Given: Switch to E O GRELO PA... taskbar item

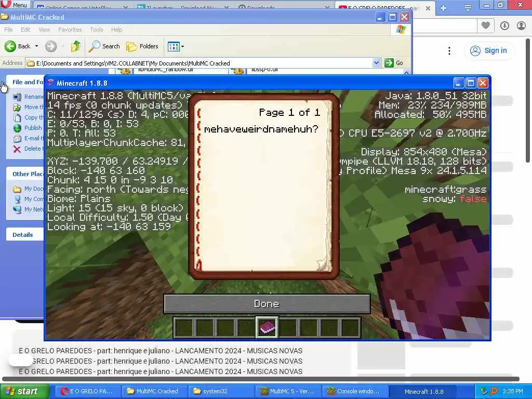Looking at the screenshot, I should (87, 392).
